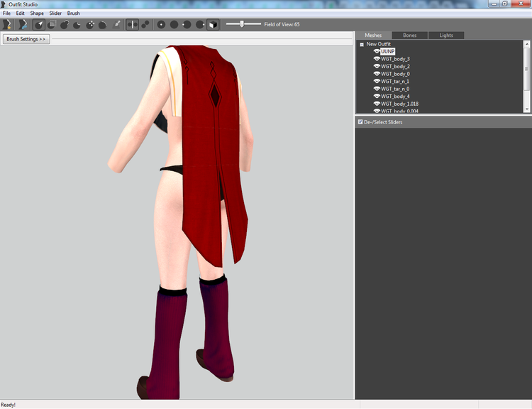The image size is (532, 409).
Task: Open the File menu
Action: point(7,13)
